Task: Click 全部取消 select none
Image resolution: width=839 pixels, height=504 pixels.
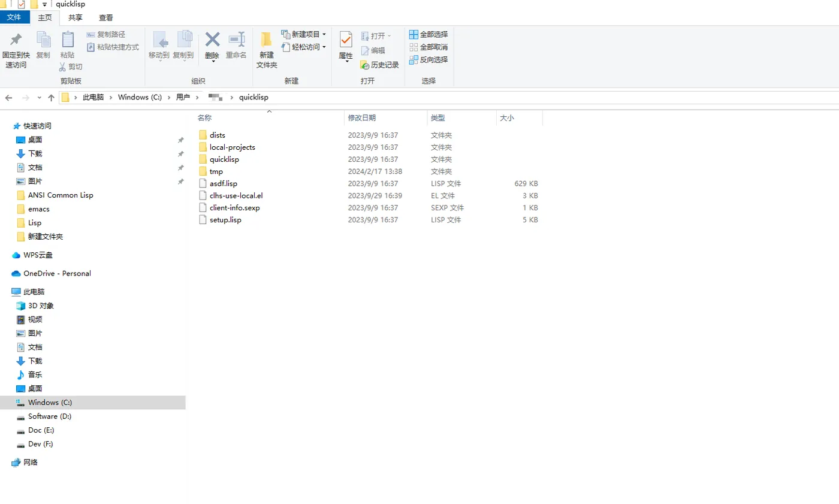Action: click(428, 47)
